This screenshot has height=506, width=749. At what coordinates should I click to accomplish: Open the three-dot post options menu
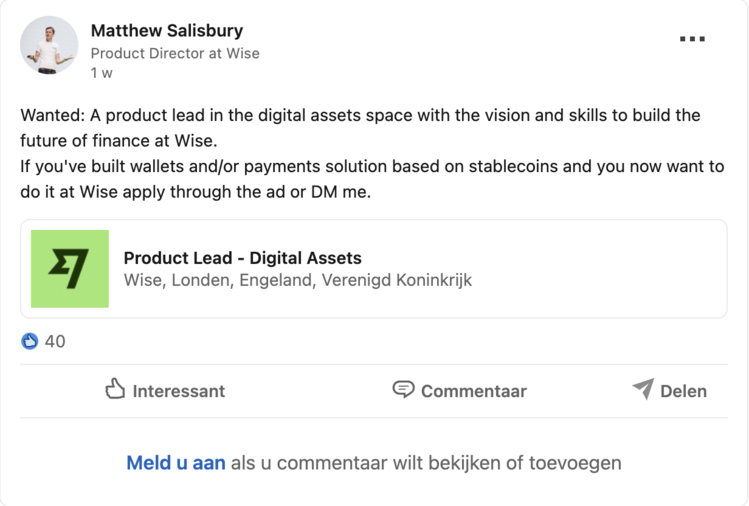click(x=692, y=39)
